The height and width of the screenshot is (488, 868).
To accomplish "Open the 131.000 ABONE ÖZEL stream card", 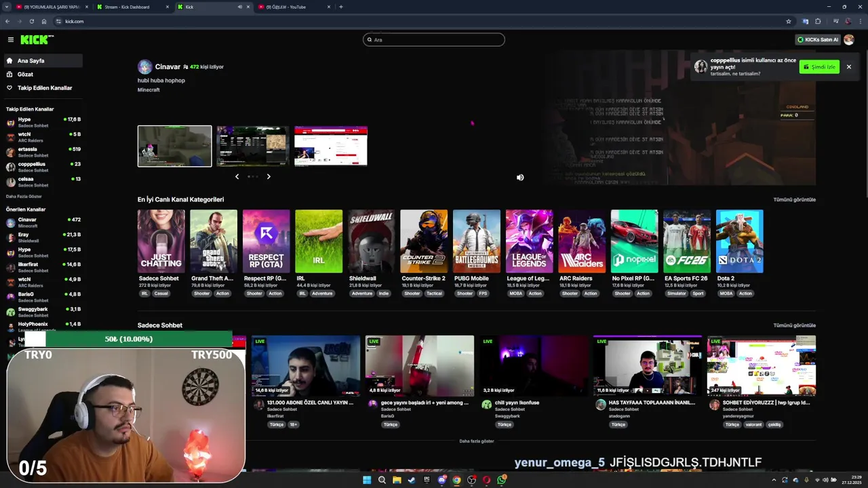I will click(x=306, y=366).
